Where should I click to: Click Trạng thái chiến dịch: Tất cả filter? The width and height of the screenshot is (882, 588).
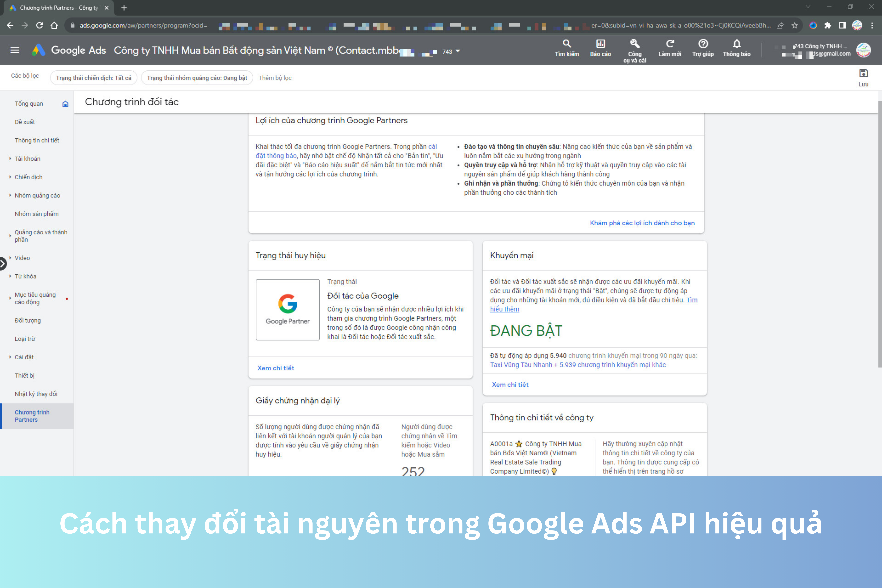point(94,78)
